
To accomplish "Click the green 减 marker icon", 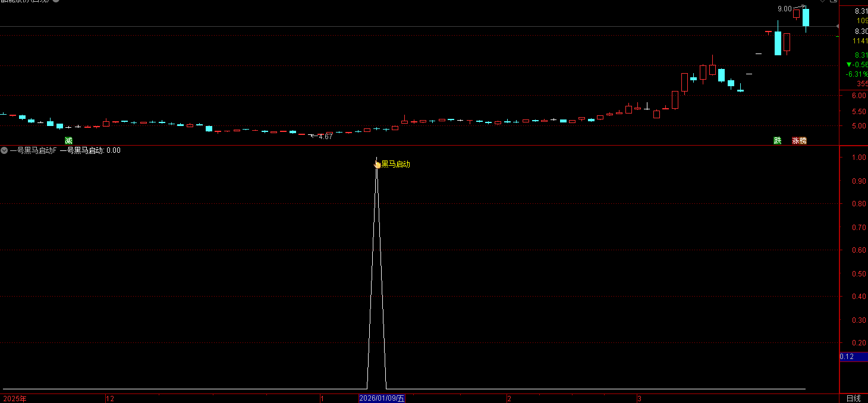I will tap(68, 141).
